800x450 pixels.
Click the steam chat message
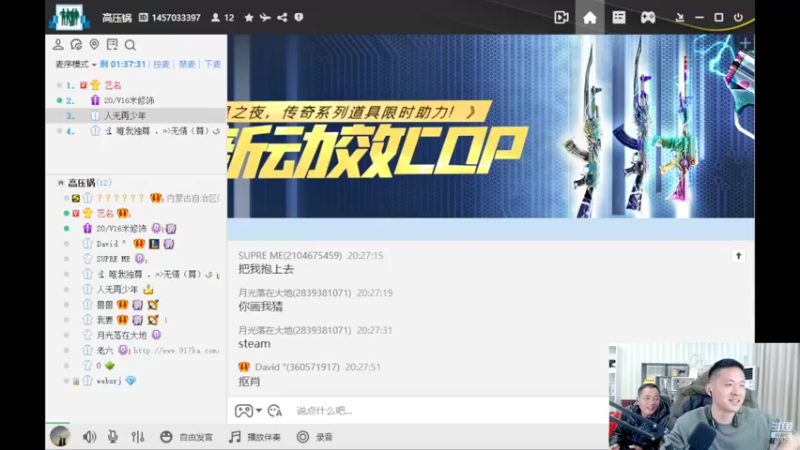click(x=254, y=344)
